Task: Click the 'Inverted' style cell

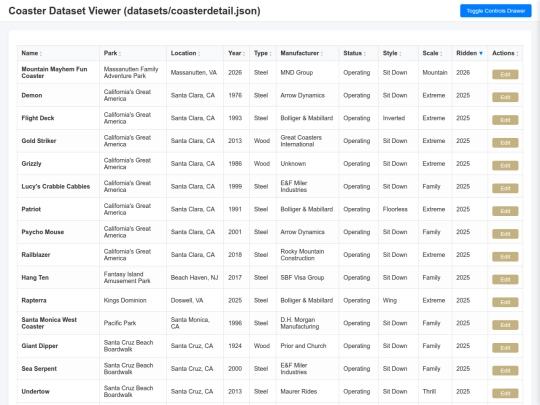Action: [398, 118]
